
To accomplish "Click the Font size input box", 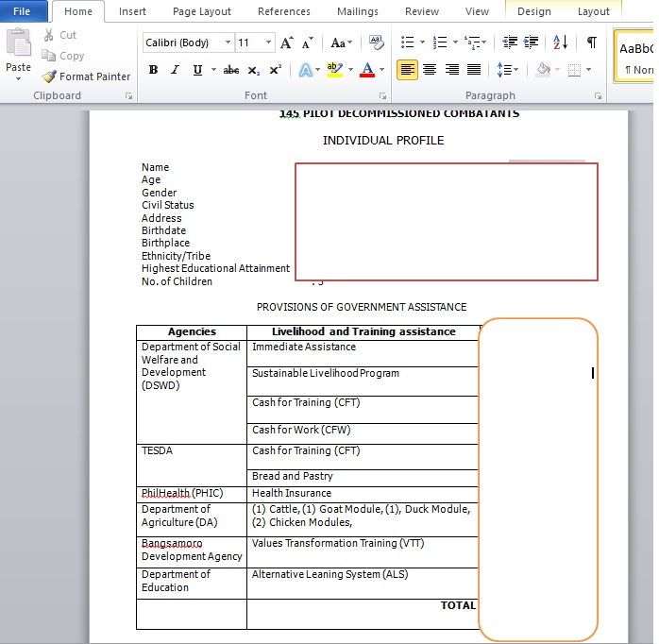I will pos(249,42).
